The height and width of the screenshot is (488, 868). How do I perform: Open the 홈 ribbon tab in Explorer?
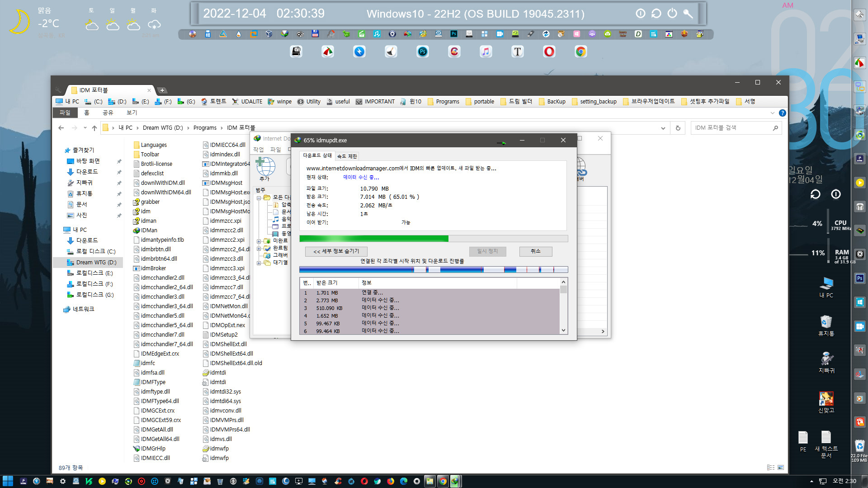pyautogui.click(x=87, y=113)
